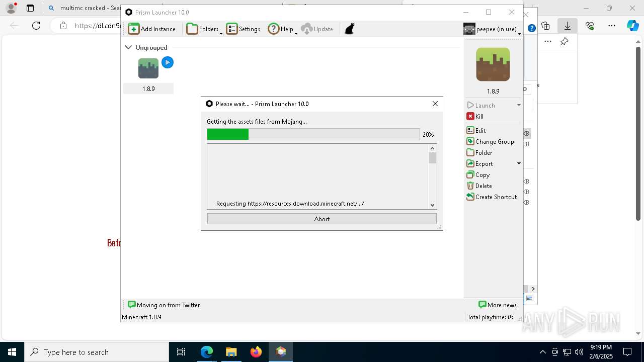Click the Edge browser essentials heart icon
This screenshot has width=644, height=362.
pos(590,26)
